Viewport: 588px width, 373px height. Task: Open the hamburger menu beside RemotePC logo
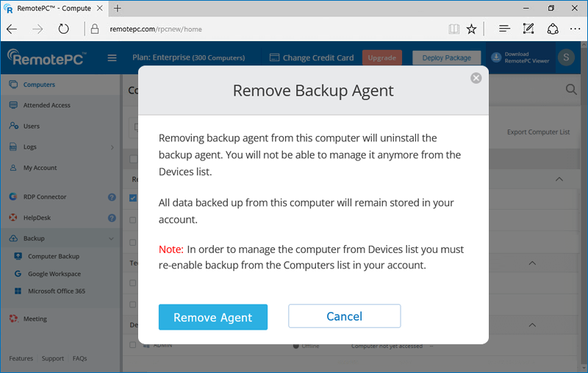112,58
